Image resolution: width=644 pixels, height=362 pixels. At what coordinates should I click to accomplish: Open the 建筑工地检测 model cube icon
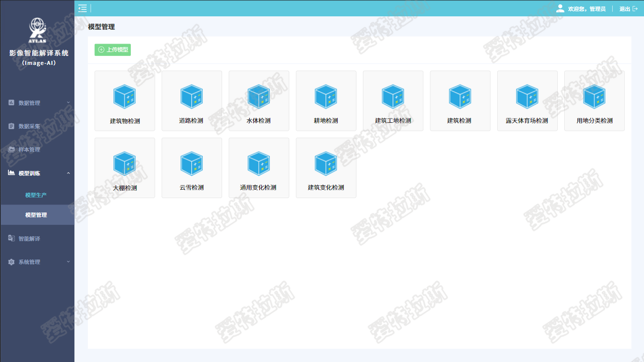pos(393,97)
